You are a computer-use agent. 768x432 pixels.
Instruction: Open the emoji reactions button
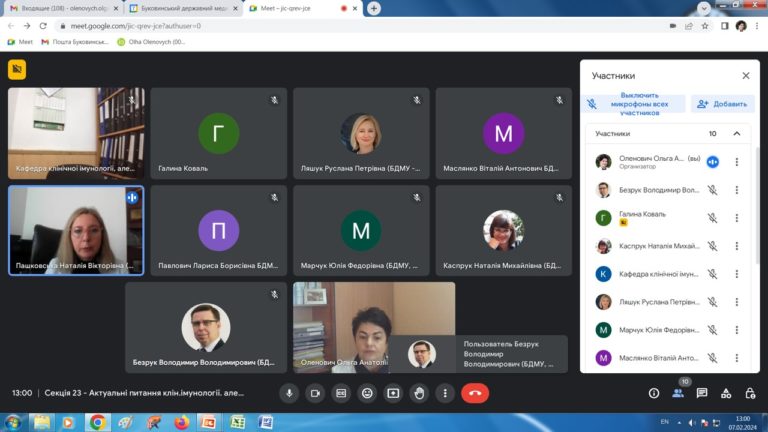tap(367, 393)
